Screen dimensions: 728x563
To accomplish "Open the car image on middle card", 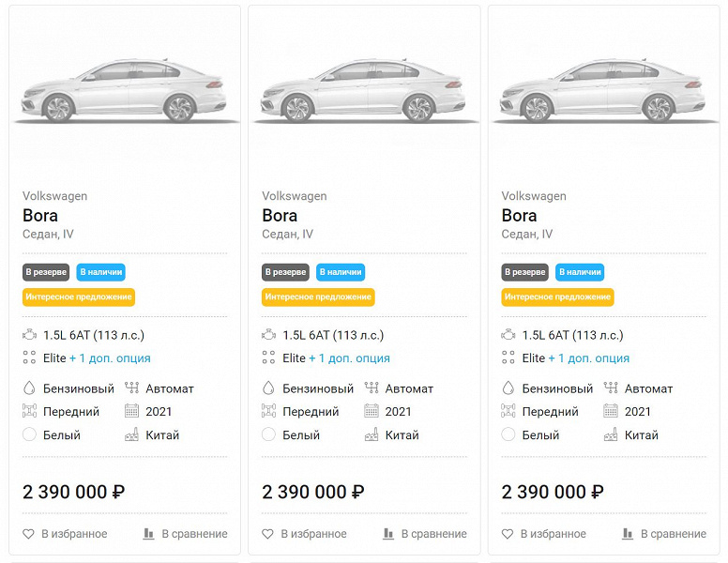I will click(364, 92).
